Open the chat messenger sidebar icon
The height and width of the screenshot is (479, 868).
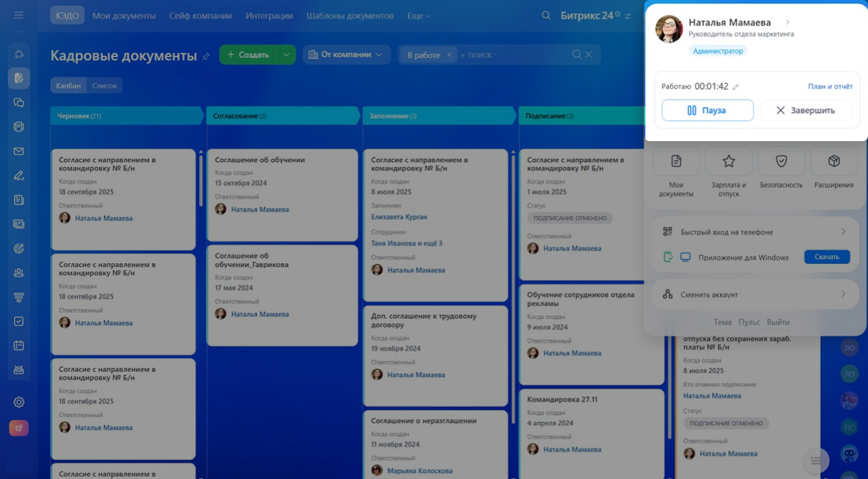pos(19,102)
